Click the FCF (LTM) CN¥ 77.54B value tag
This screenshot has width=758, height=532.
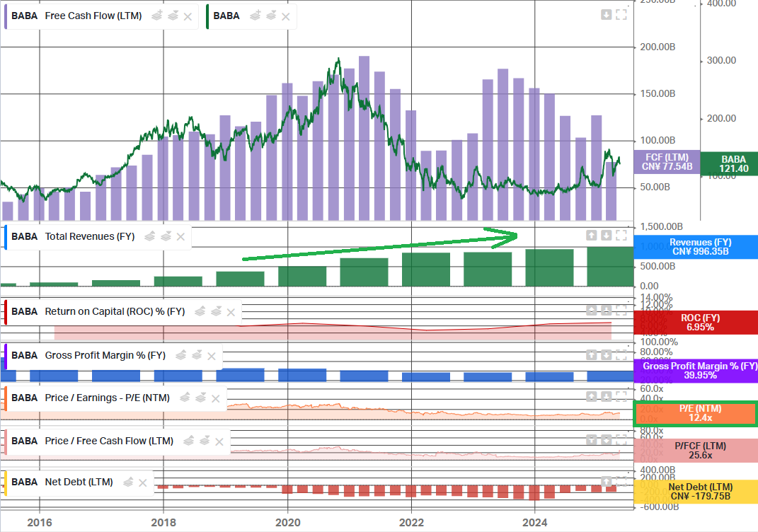[667, 162]
